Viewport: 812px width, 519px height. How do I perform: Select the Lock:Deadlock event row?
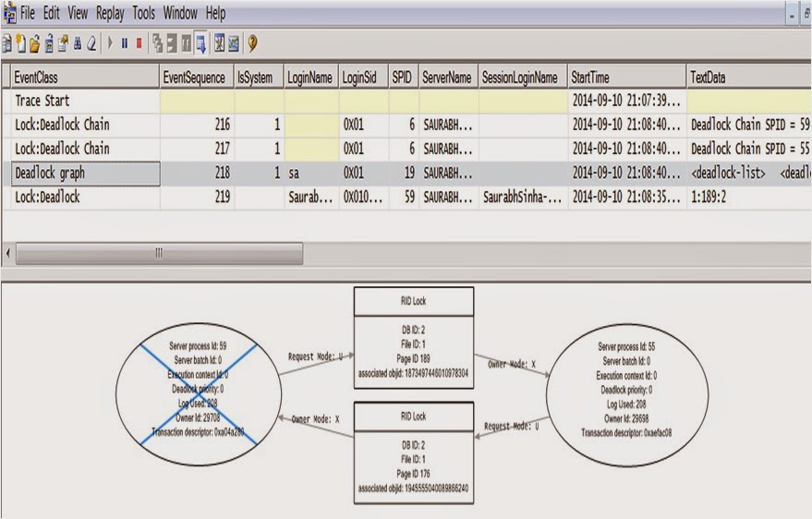click(407, 197)
